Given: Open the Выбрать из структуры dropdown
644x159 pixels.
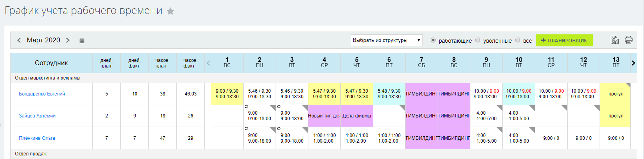Looking at the screenshot, I should [387, 40].
